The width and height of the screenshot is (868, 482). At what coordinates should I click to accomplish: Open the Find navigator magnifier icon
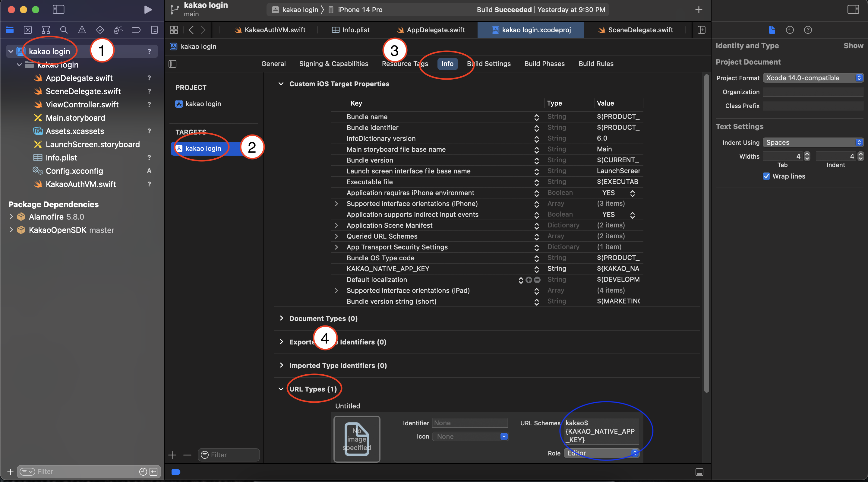tap(64, 30)
